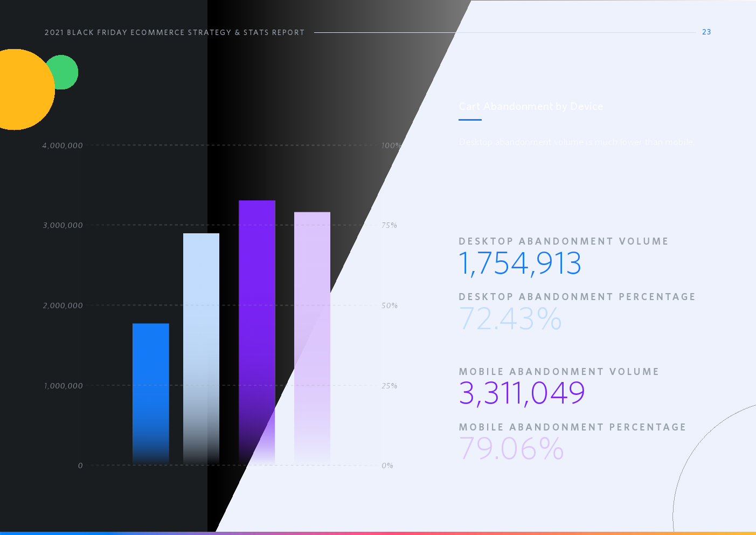Click the Cart Abandonment by Device title
756x535 pixels.
pyautogui.click(x=531, y=107)
